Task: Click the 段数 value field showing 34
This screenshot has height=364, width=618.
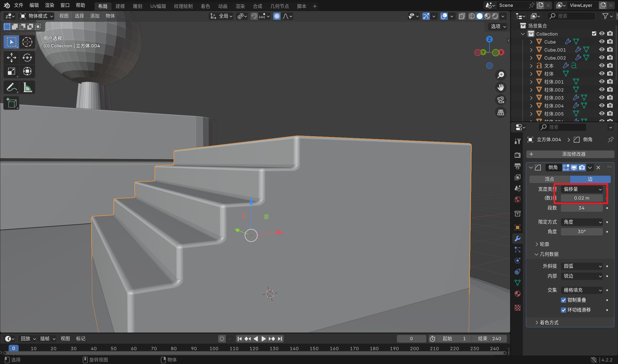Action: 582,208
